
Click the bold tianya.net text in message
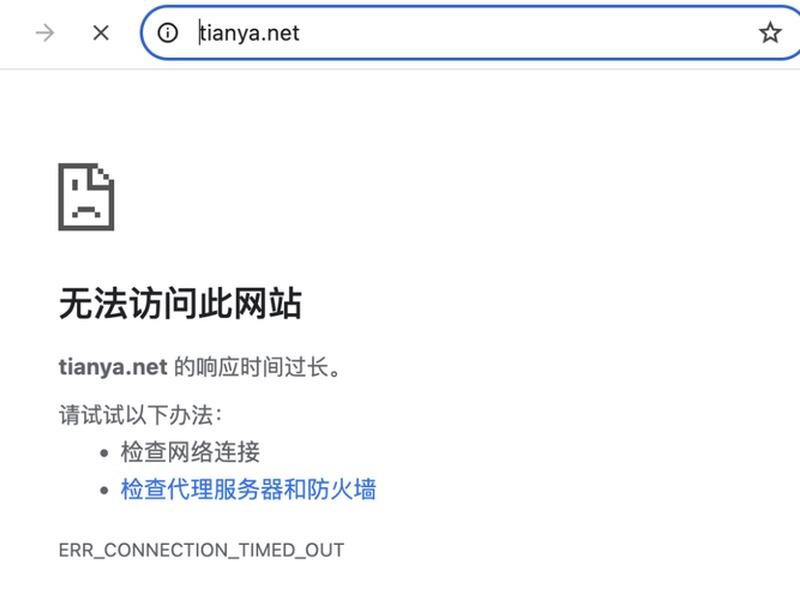tap(113, 367)
